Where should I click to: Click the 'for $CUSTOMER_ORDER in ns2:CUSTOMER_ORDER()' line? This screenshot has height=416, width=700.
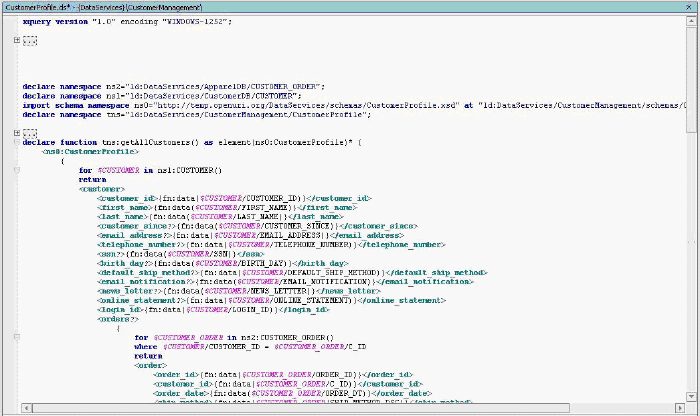coord(234,337)
